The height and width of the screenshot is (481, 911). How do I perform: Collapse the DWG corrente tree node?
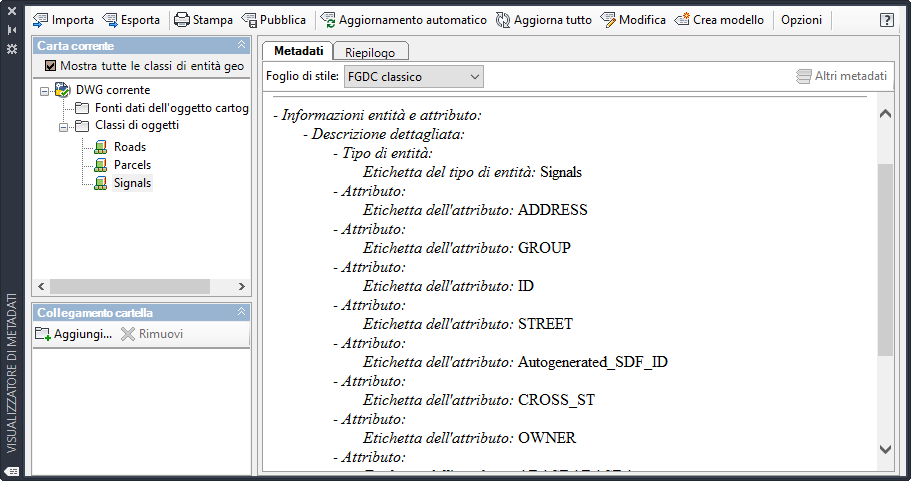pos(44,91)
